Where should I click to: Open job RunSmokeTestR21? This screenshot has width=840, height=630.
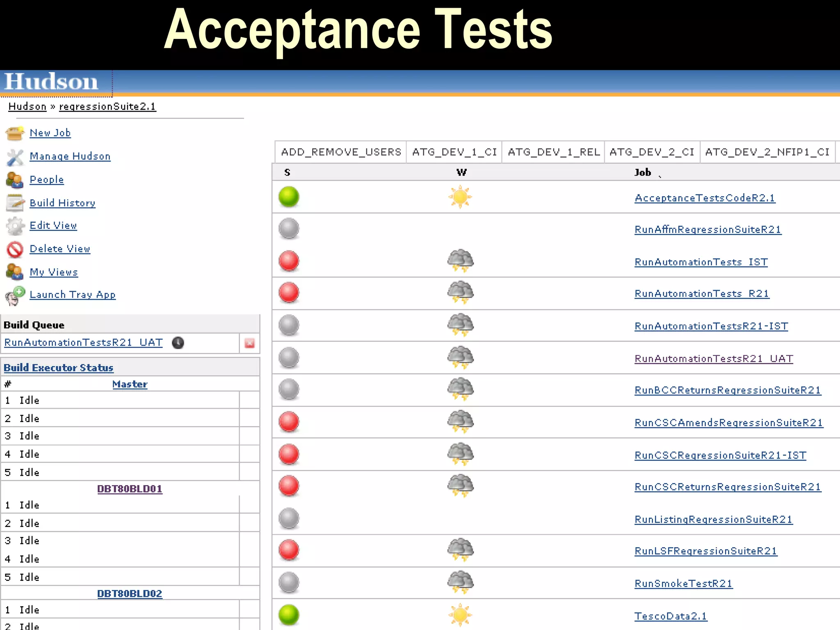click(683, 584)
